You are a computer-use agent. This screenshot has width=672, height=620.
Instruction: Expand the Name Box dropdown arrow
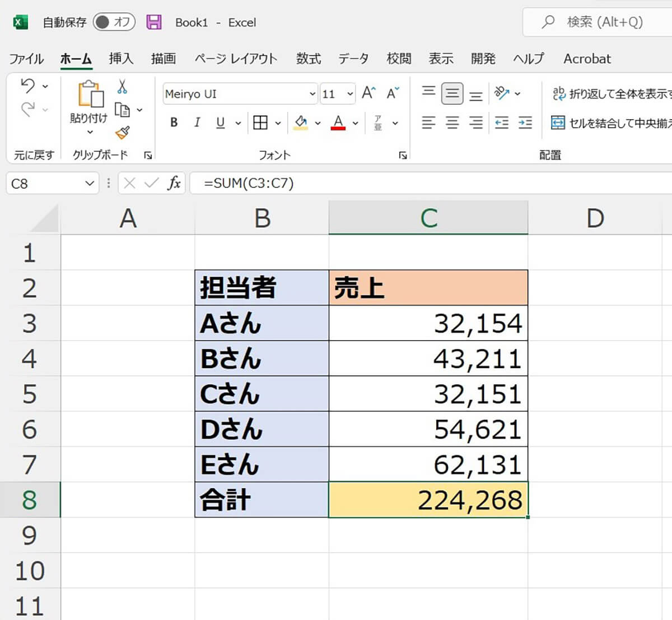pos(89,184)
